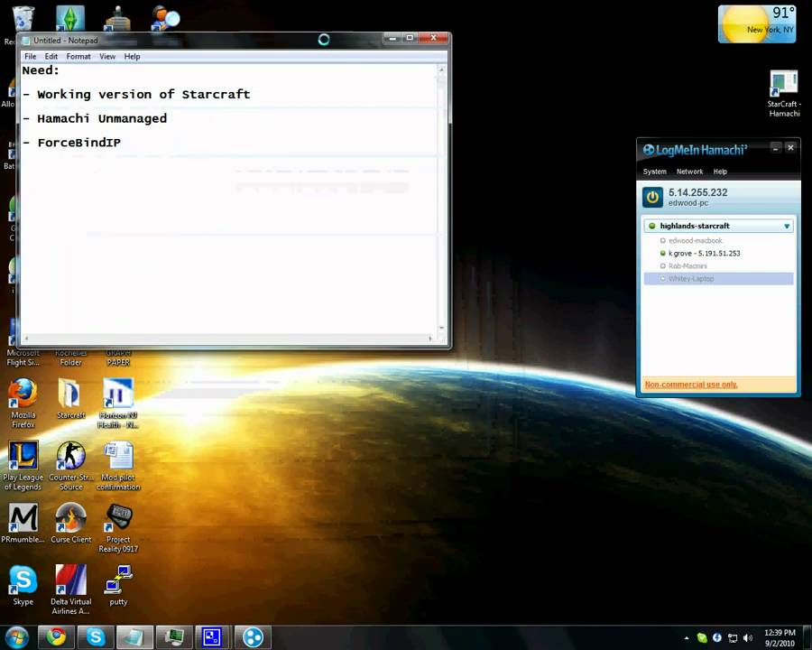
Task: Open Hamachi System menu
Action: 655,172
